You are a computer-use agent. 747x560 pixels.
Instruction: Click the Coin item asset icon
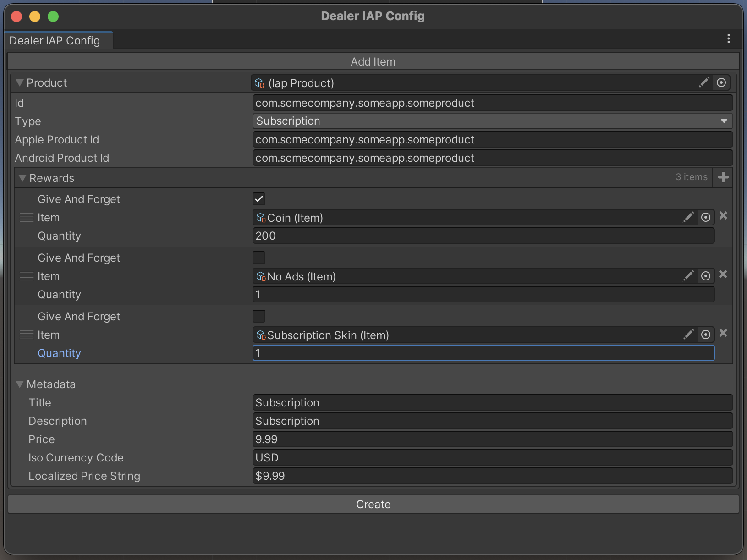[x=261, y=218]
